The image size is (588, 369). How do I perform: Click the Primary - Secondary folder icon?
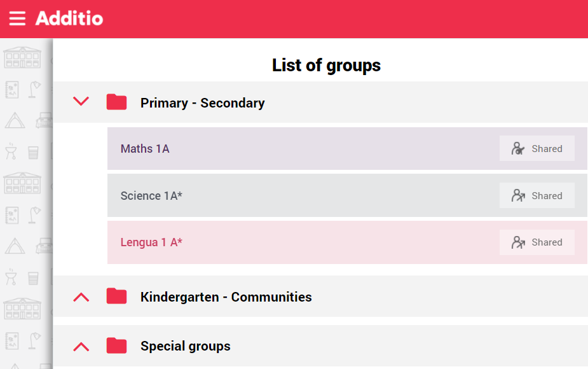point(116,102)
